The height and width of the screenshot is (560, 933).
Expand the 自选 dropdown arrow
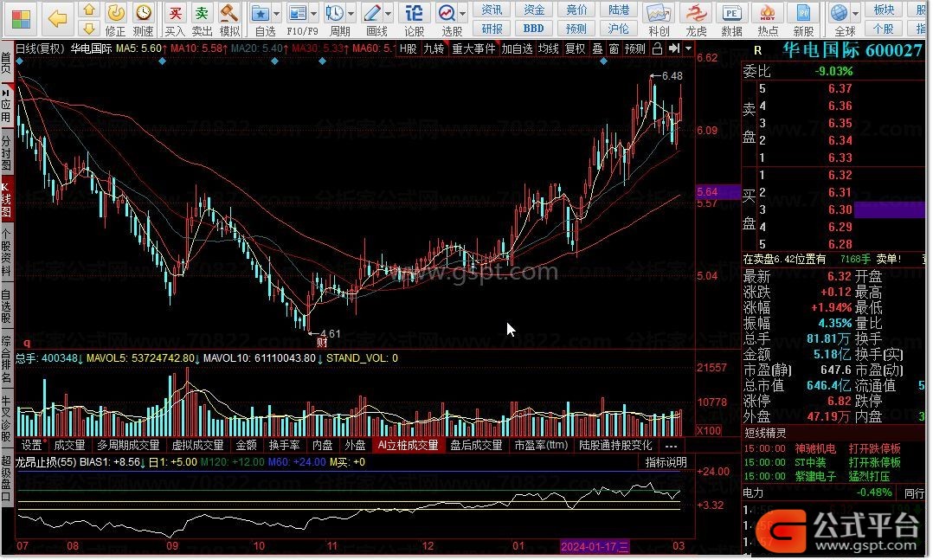coord(277,13)
